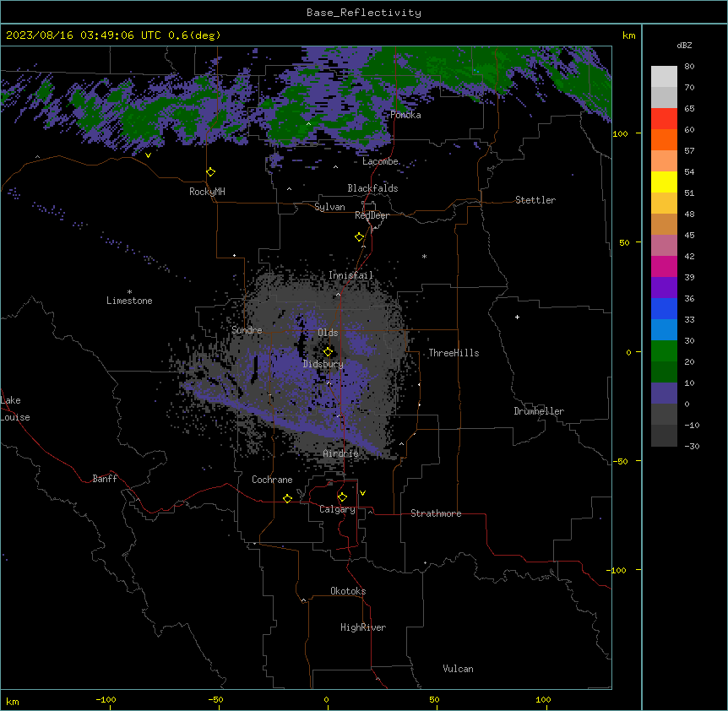Click the Drumheller city label

coord(539,411)
